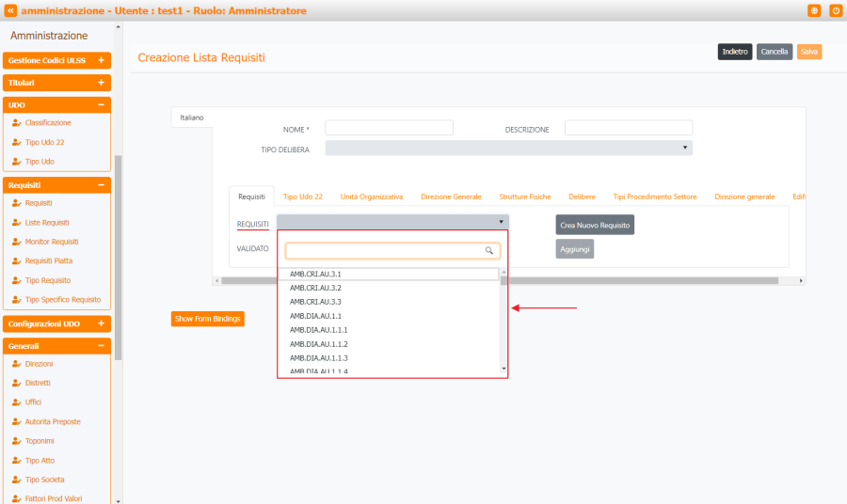Expand the Gestione Codici ULSS section
847x504 pixels.
[x=101, y=60]
